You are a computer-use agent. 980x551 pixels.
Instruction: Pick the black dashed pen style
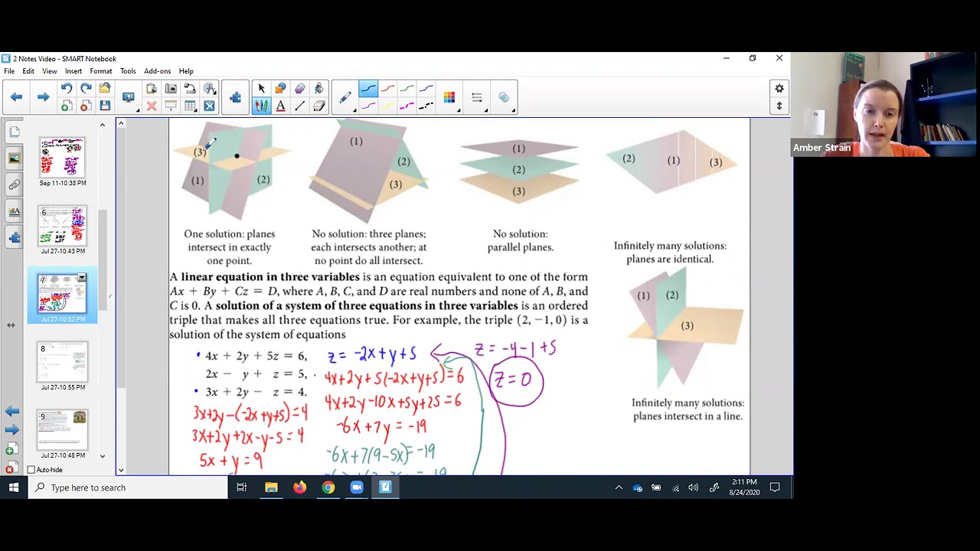coord(426,106)
